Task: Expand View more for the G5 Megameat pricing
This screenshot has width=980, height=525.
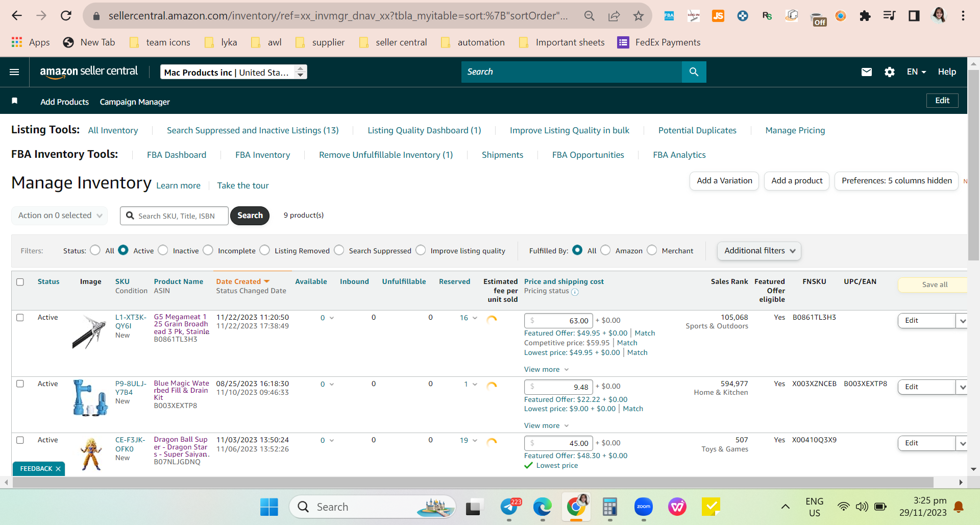Action: 546,369
